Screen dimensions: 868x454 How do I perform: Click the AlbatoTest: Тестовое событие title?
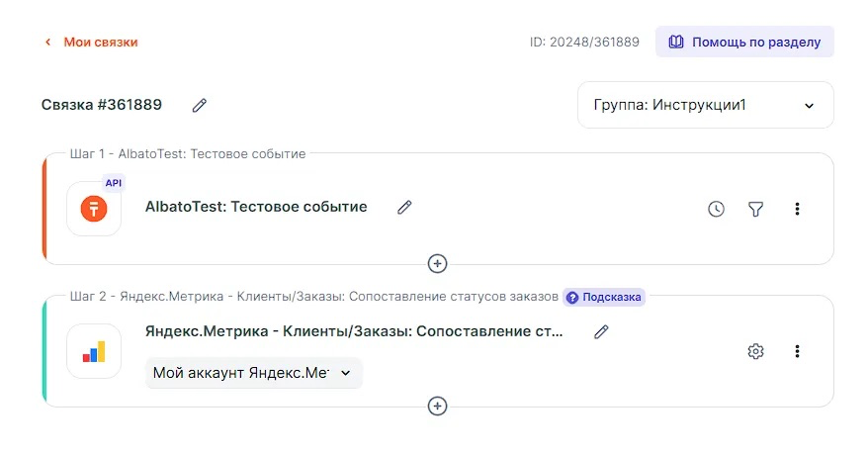click(x=256, y=207)
